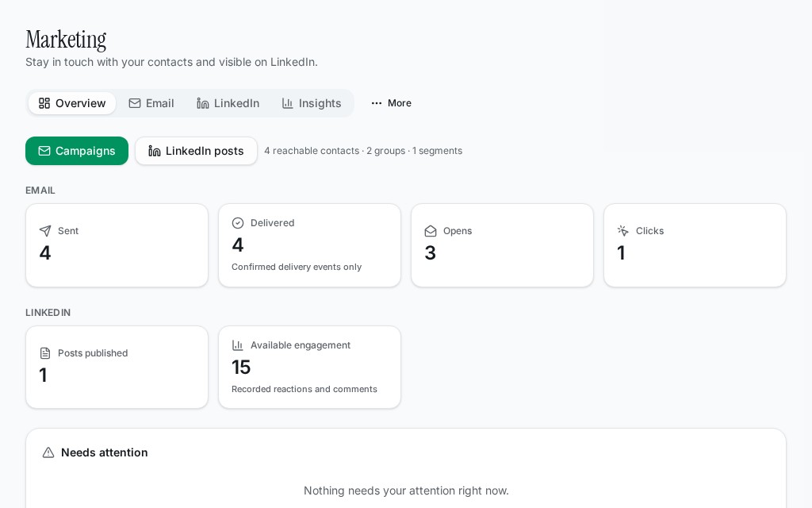Switch to the Overview tab
Screen dimensions: 812x508
coord(72,103)
